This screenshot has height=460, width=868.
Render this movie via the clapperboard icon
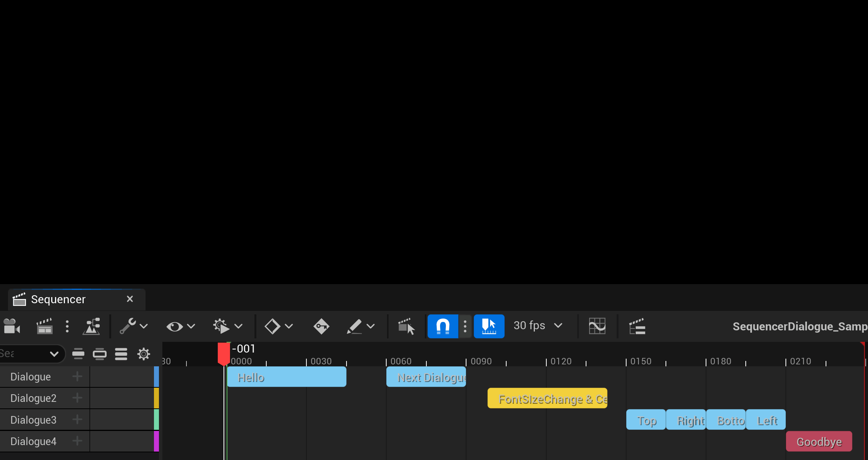coord(44,326)
